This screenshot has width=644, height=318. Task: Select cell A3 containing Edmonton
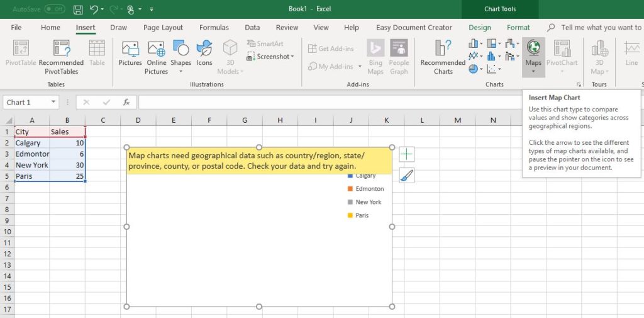click(x=31, y=154)
